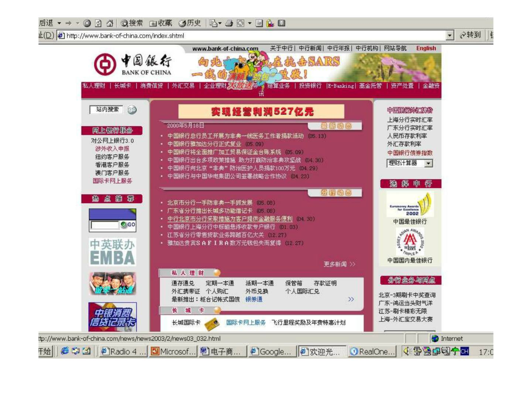Open news 中行北京市分行采取措施为客户提供金融服务便利
This screenshot has height=399, width=532.
[x=230, y=219]
